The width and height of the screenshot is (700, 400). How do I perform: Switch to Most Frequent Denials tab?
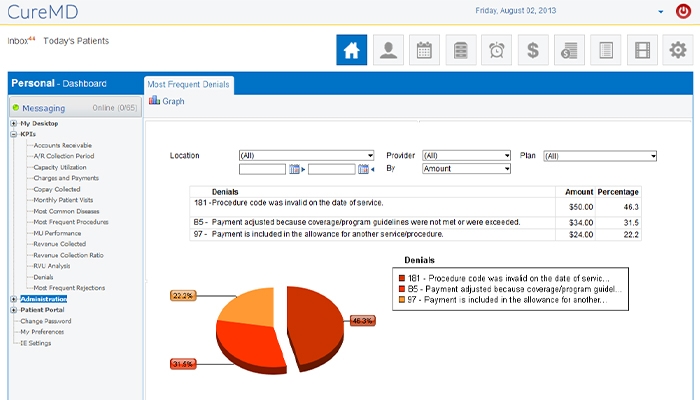click(189, 84)
